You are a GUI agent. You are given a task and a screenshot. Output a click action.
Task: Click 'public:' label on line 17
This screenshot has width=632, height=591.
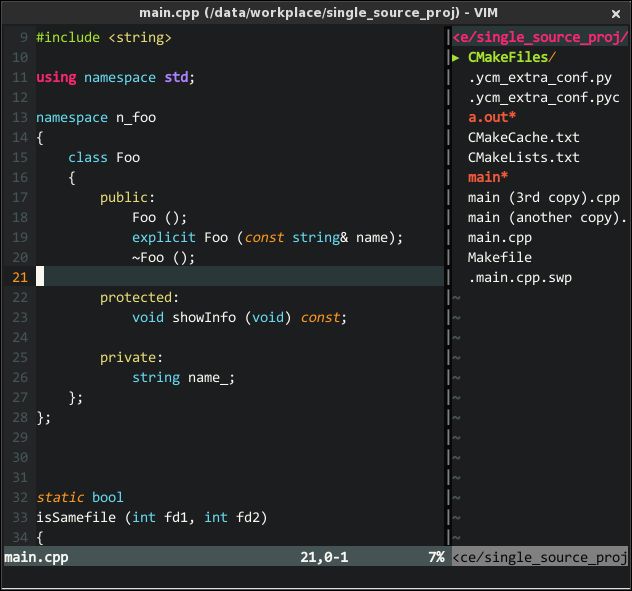pyautogui.click(x=127, y=198)
